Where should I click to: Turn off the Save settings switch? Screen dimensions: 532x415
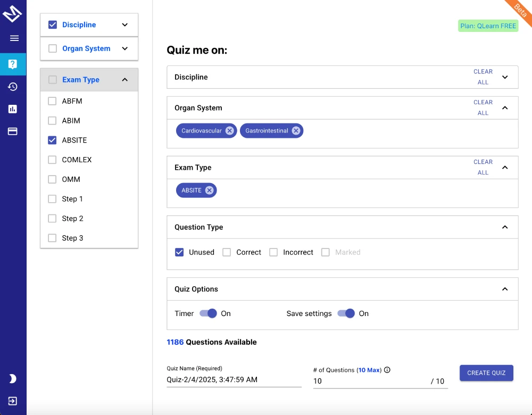(x=346, y=313)
